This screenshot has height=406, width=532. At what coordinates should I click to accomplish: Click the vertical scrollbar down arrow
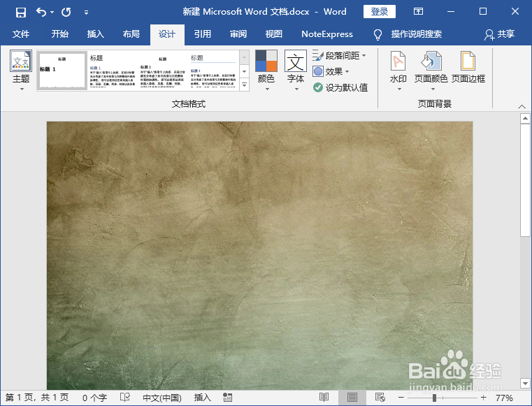pos(525,383)
